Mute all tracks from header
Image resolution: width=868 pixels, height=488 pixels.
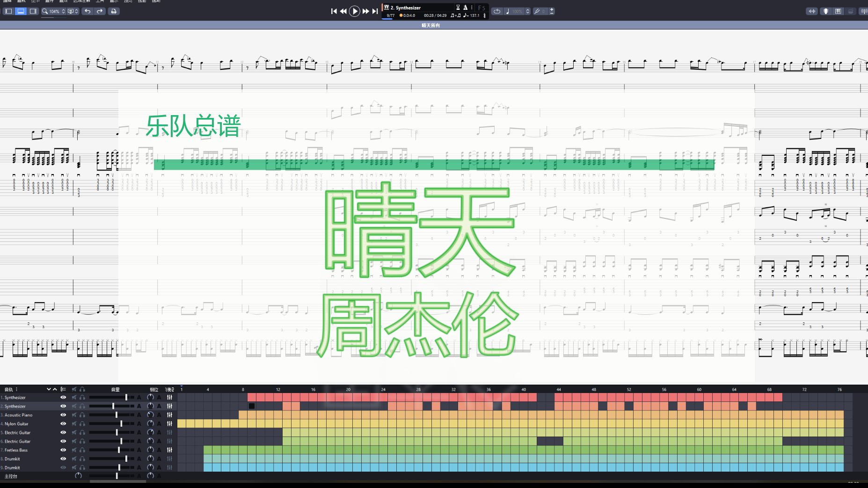pos(74,389)
